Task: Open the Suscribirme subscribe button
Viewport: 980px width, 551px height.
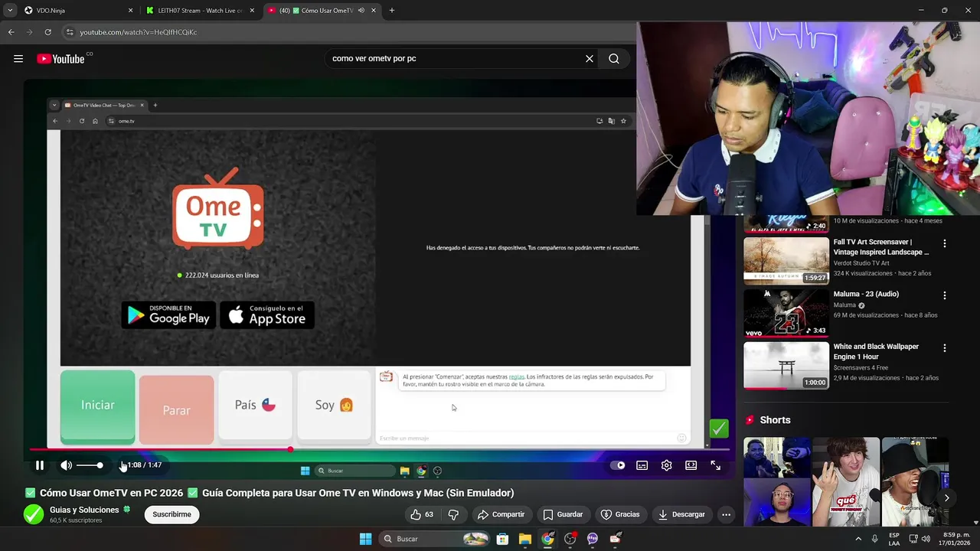Action: (171, 514)
